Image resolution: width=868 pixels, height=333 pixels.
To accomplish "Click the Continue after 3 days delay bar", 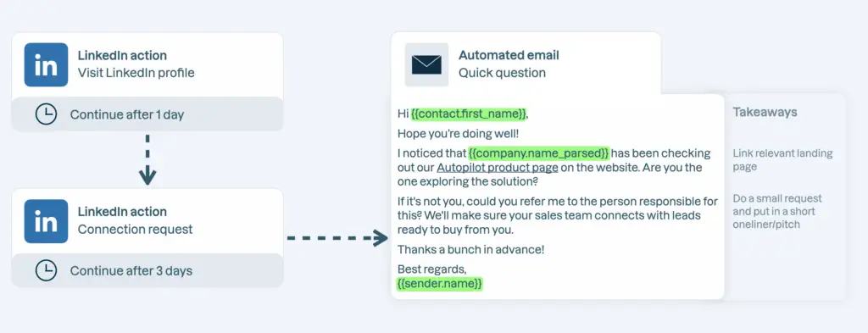I will click(x=147, y=270).
